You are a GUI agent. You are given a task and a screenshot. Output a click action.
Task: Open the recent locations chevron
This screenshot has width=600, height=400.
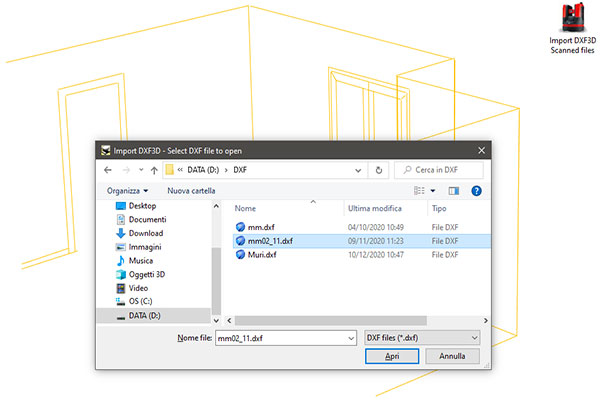(141, 170)
